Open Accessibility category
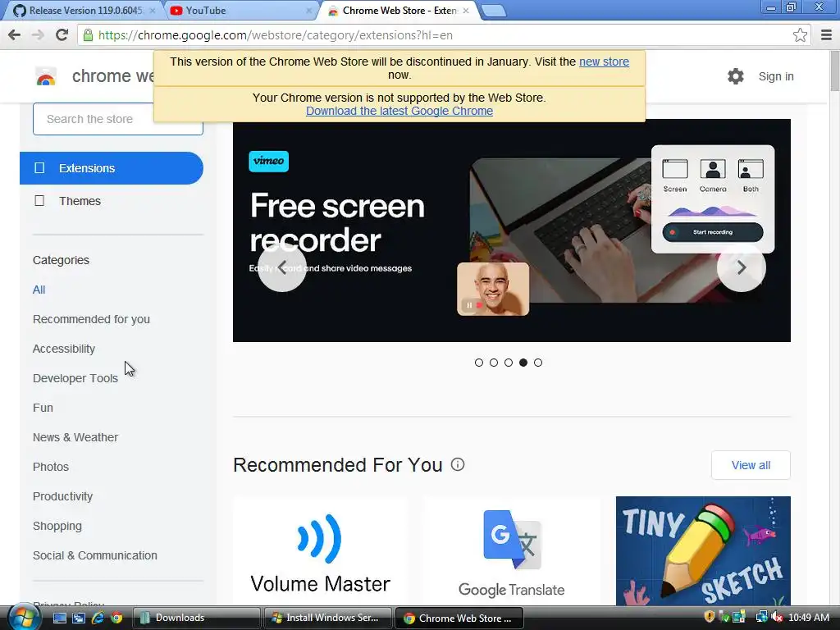 64,349
